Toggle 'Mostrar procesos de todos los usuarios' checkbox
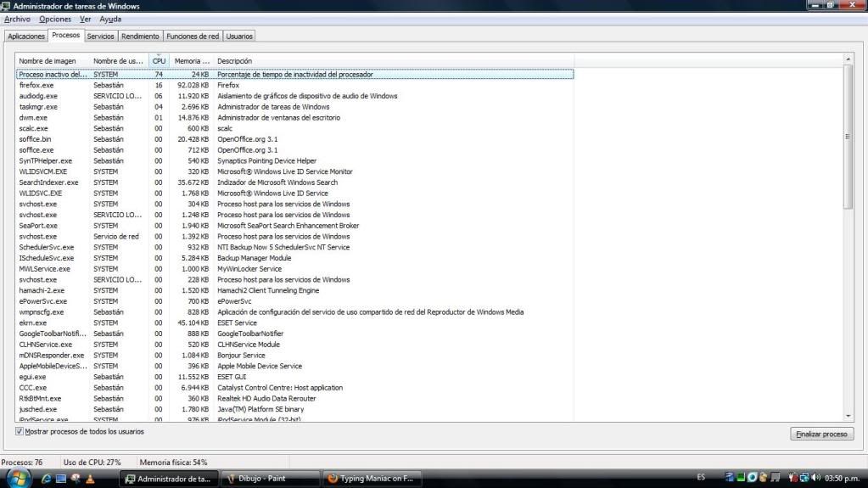 coord(20,431)
